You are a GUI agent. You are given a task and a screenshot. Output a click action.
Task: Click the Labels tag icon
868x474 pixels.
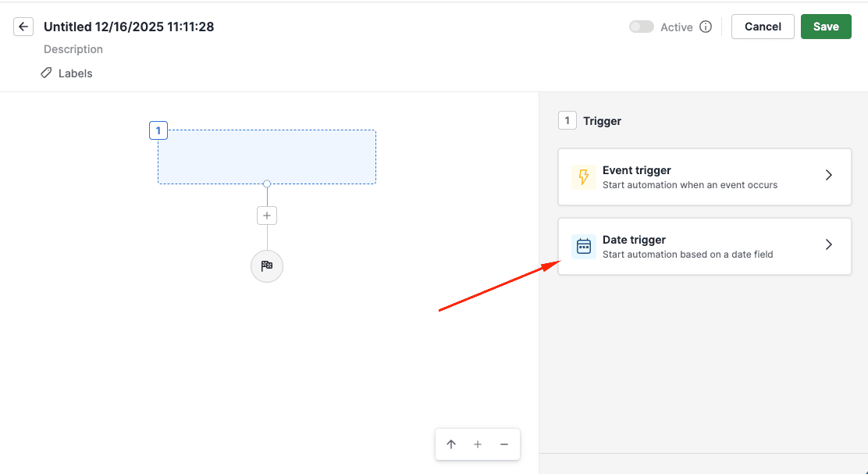(47, 73)
